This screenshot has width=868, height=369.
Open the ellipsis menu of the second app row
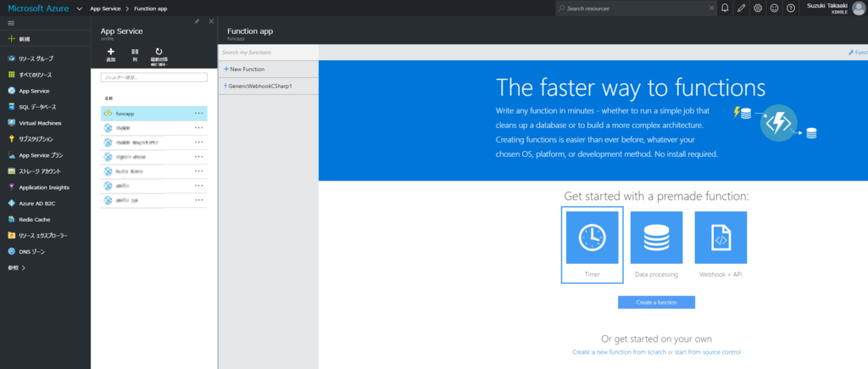point(198,127)
